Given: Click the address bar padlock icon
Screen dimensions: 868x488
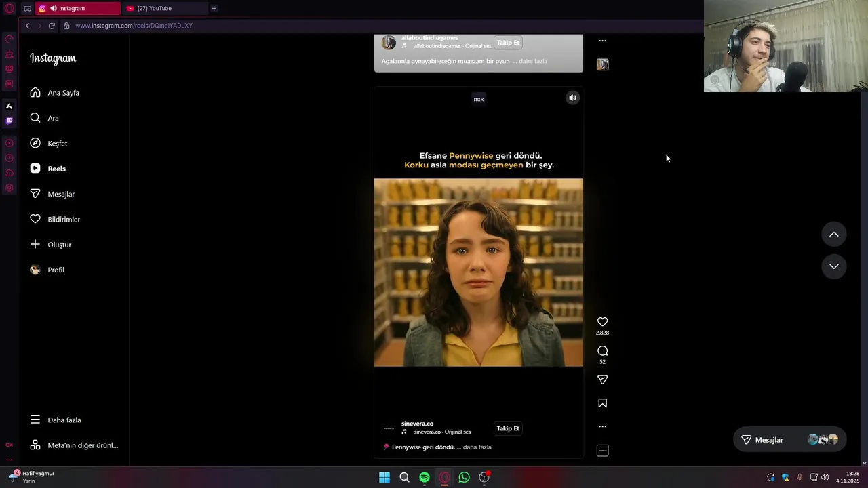Looking at the screenshot, I should (66, 26).
